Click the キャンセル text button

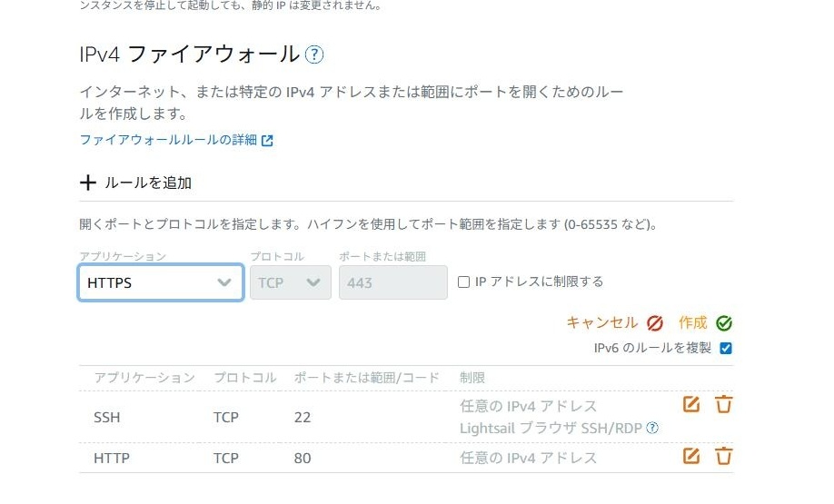(x=602, y=322)
